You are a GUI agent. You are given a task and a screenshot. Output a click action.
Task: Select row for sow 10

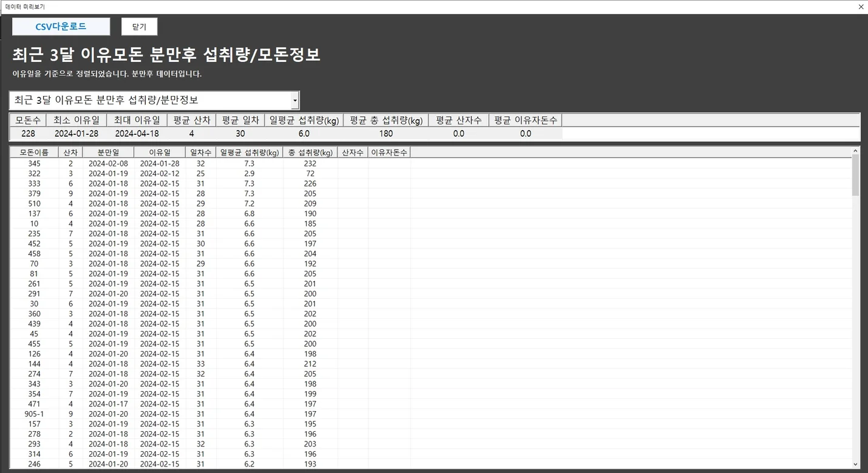coord(430,223)
